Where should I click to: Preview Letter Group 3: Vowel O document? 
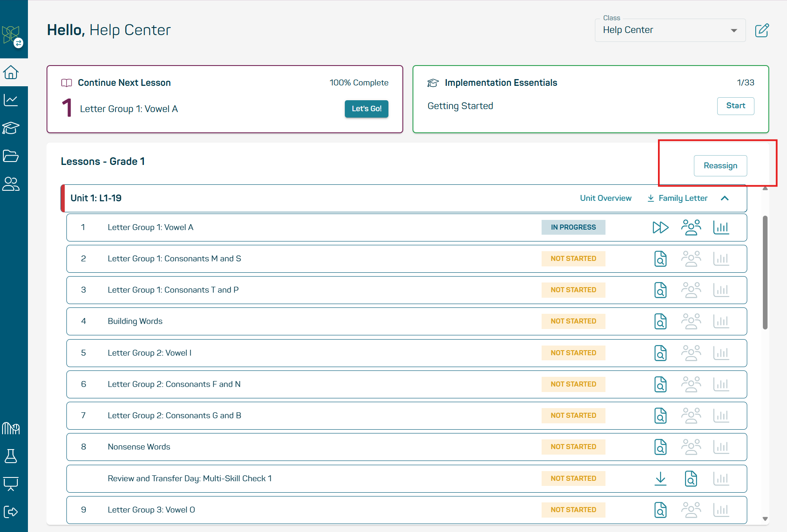pos(660,510)
